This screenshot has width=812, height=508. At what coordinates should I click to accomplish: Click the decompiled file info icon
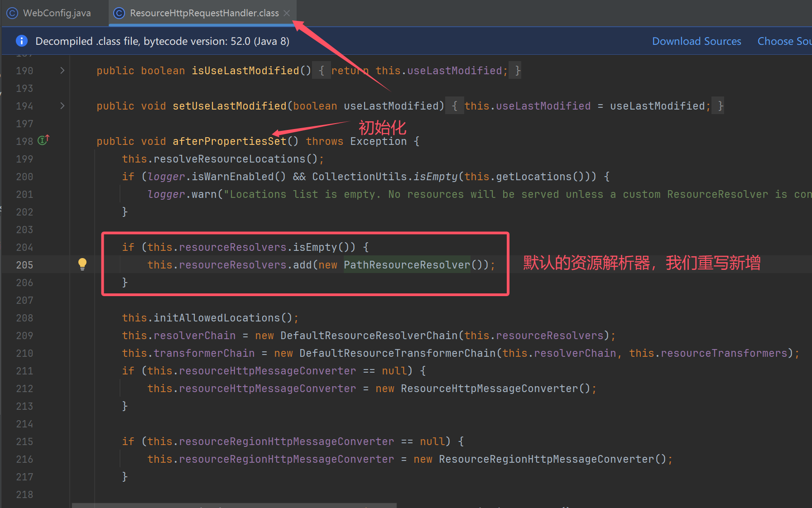[x=21, y=41]
